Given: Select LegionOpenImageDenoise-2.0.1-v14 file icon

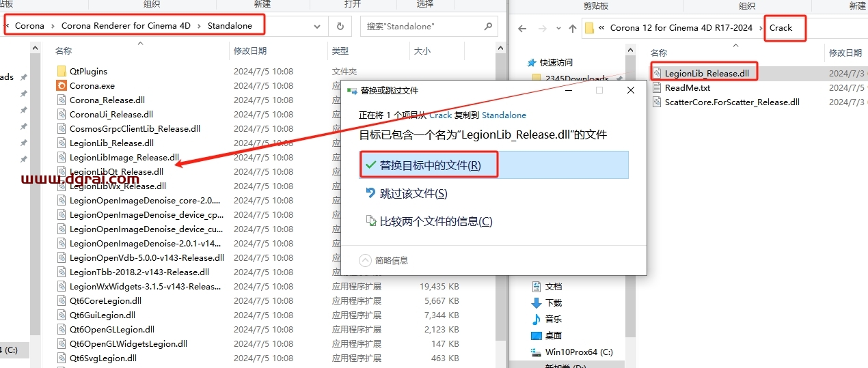Looking at the screenshot, I should click(x=62, y=243).
